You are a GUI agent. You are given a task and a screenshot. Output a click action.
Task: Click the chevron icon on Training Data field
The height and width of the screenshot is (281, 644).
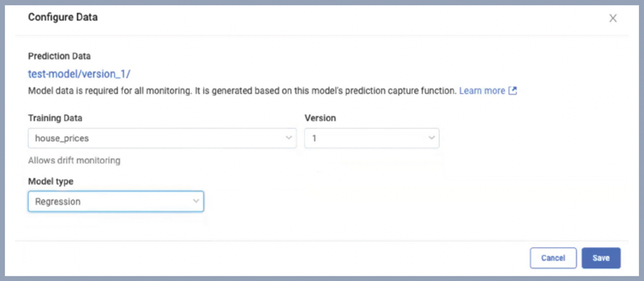click(288, 138)
